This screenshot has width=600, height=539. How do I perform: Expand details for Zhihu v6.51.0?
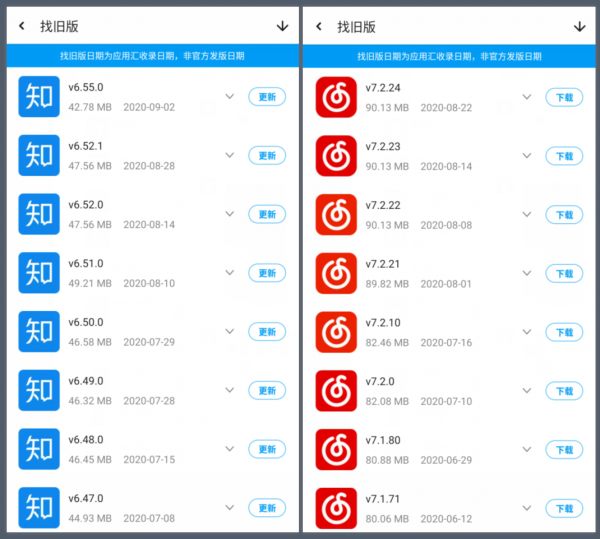[x=230, y=272]
